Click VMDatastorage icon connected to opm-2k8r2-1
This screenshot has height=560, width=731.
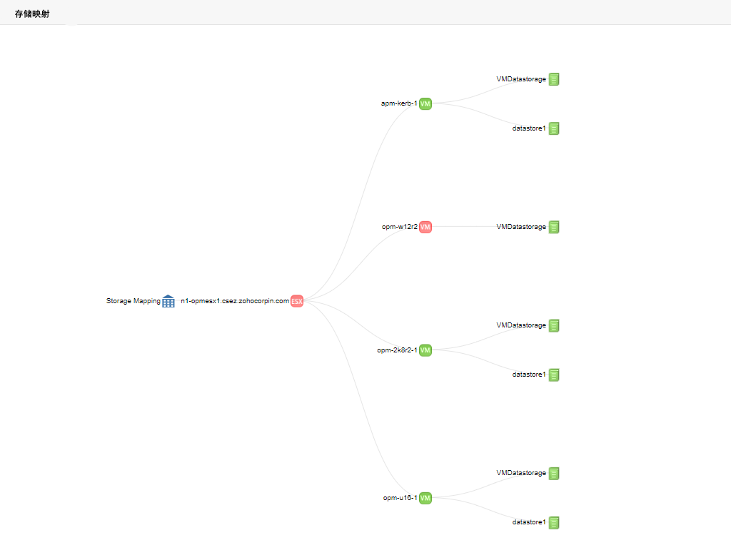point(554,325)
